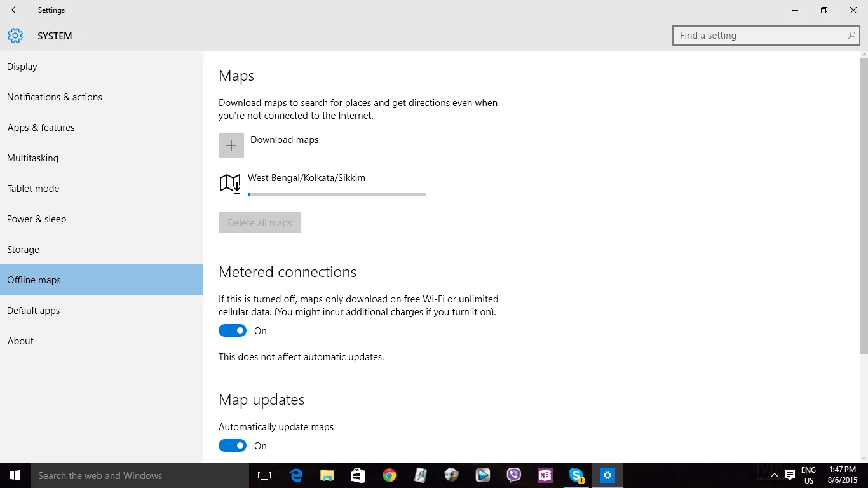Open OneNote from the taskbar
Image resolution: width=868 pixels, height=488 pixels.
(x=545, y=475)
